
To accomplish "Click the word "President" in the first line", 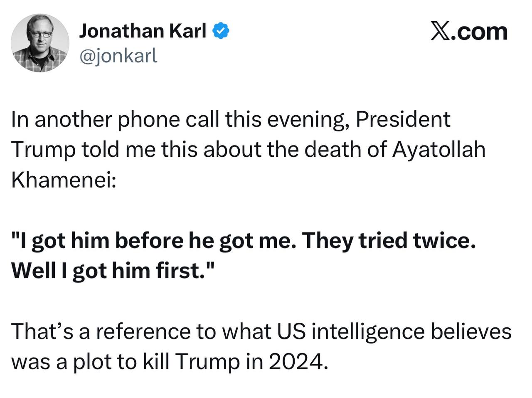I will [403, 119].
